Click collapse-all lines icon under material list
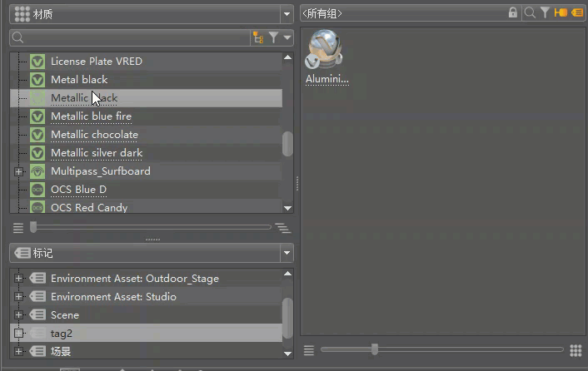Screen dimensions: 588x371 [x=18, y=228]
